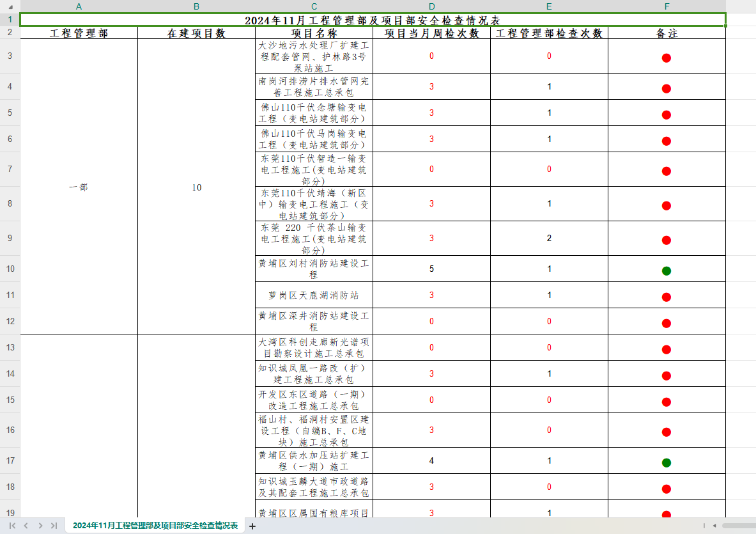Click the horizontal scrollbar left arrow

pyautogui.click(x=714, y=526)
